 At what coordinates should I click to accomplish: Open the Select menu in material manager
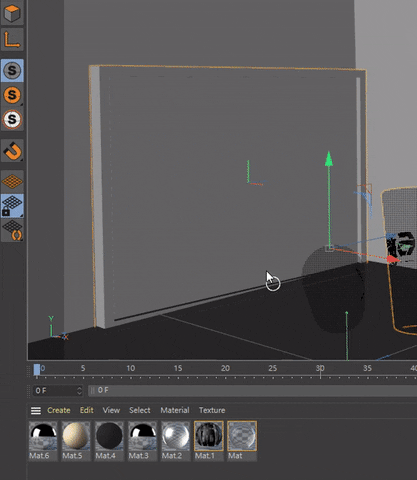coord(140,410)
